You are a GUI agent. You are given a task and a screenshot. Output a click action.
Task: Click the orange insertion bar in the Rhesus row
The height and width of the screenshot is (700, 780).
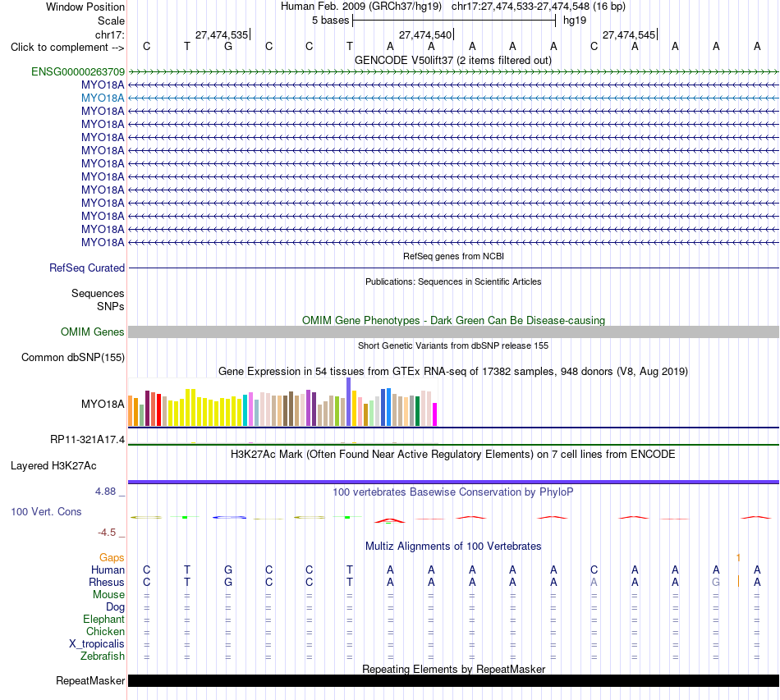[738, 581]
